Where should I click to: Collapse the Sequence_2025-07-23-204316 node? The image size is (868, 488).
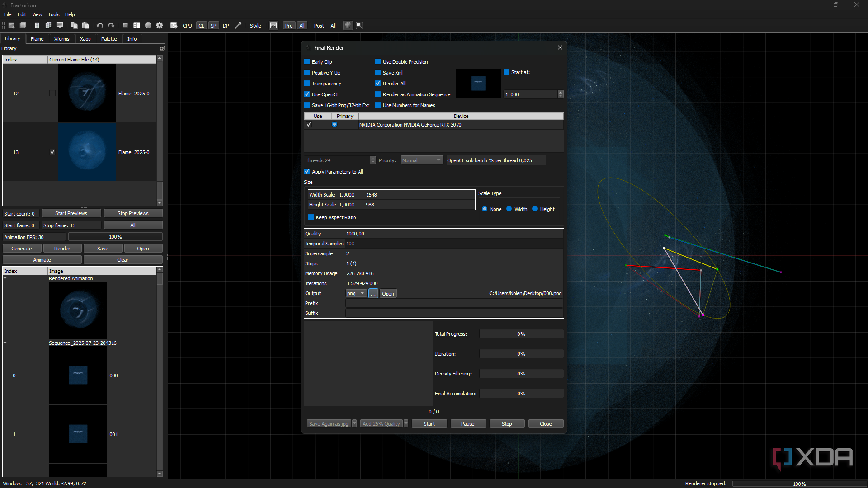click(x=5, y=343)
